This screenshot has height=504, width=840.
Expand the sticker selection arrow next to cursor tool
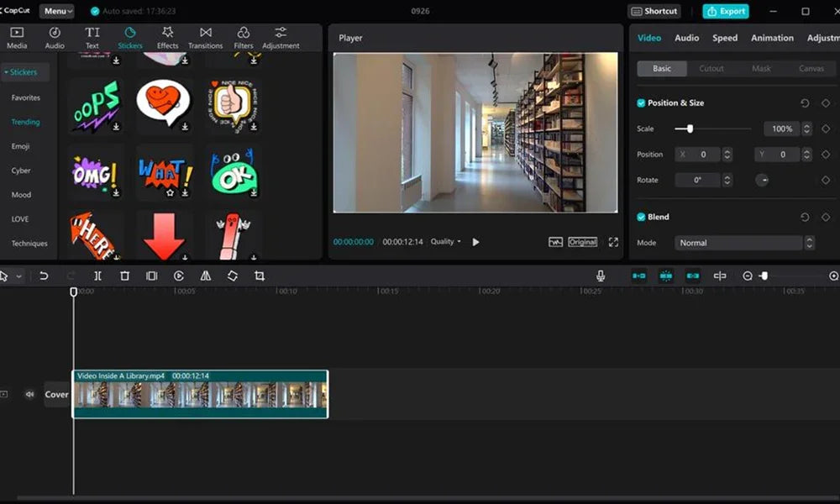pyautogui.click(x=18, y=276)
